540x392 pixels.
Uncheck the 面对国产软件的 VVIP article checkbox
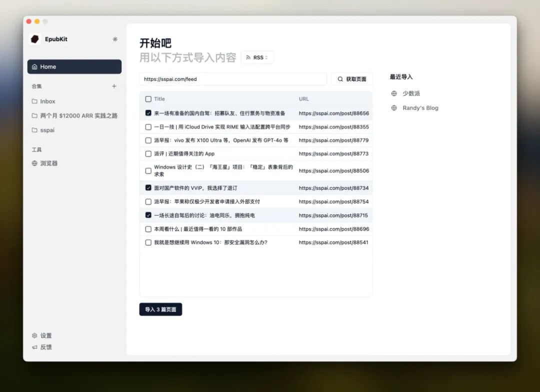148,187
